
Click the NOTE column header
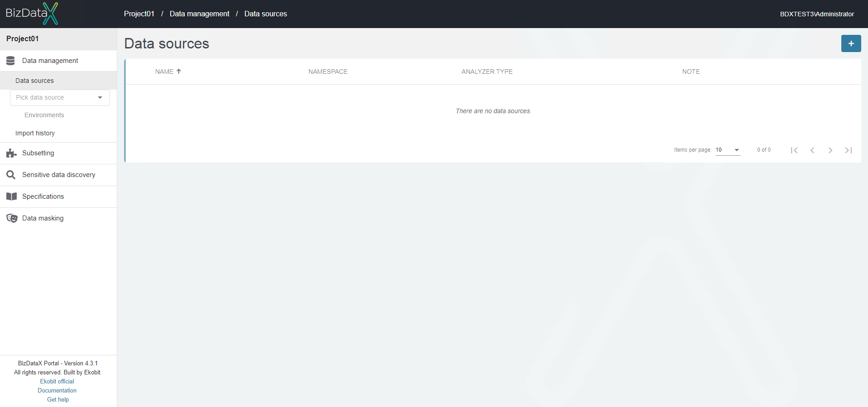(691, 72)
